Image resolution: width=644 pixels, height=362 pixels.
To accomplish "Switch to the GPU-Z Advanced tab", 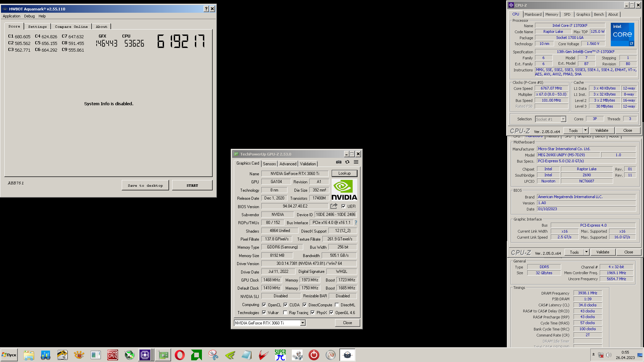I will [x=288, y=164].
